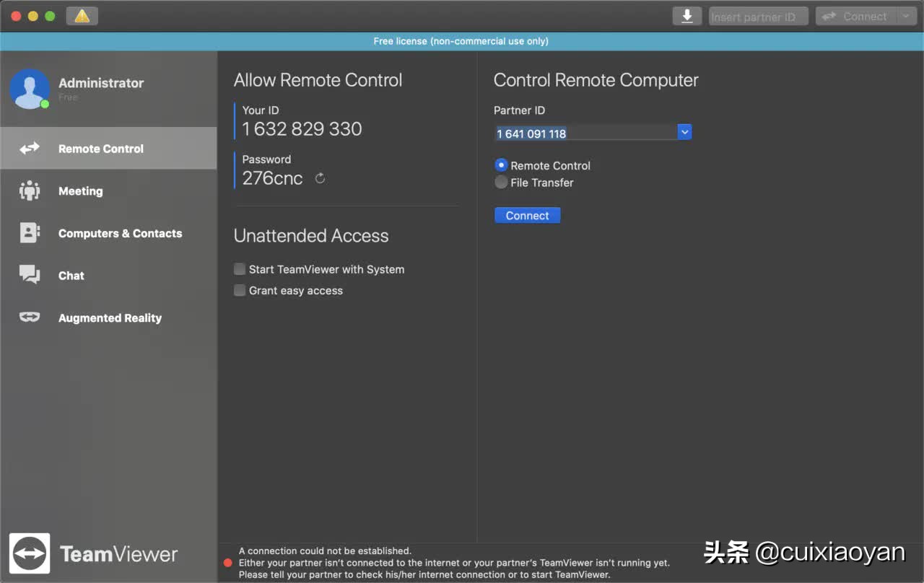The width and height of the screenshot is (924, 583).
Task: Enable Start TeamViewer with System checkbox
Action: 240,269
